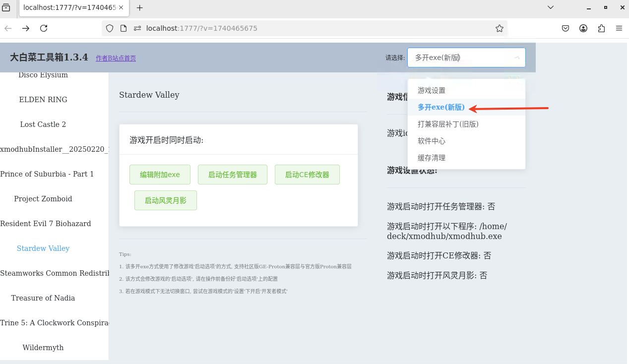629x364 pixels.
Task: Reload the page with refresh icon
Action: pyautogui.click(x=44, y=28)
